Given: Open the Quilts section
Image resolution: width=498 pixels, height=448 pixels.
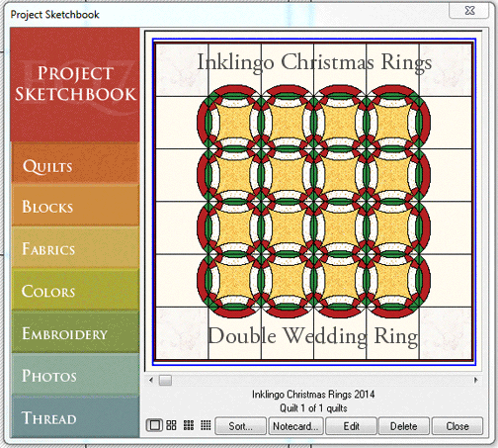Looking at the screenshot, I should click(75, 163).
